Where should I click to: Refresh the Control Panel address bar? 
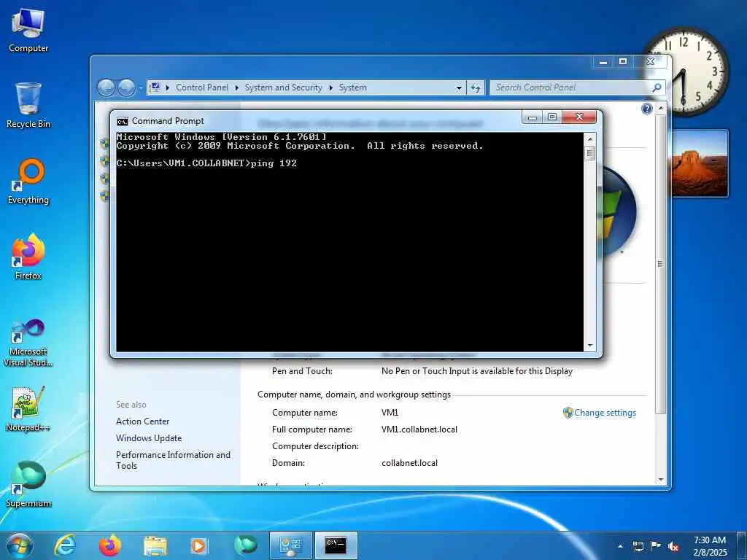click(x=476, y=87)
